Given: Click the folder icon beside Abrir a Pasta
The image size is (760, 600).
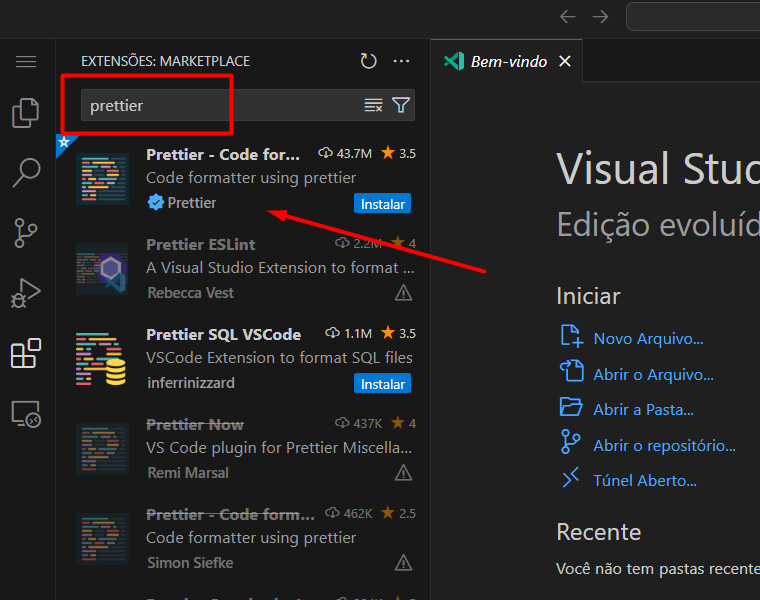Looking at the screenshot, I should 571,406.
